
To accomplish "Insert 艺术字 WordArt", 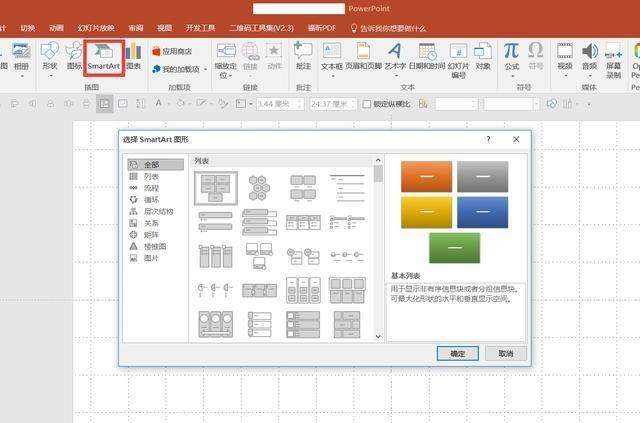I will coord(395,57).
